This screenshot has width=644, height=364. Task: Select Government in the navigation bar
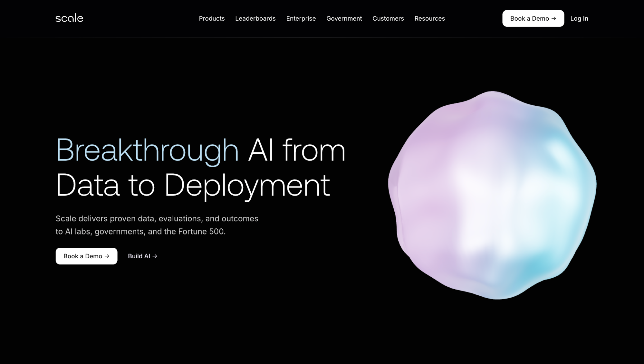click(344, 18)
